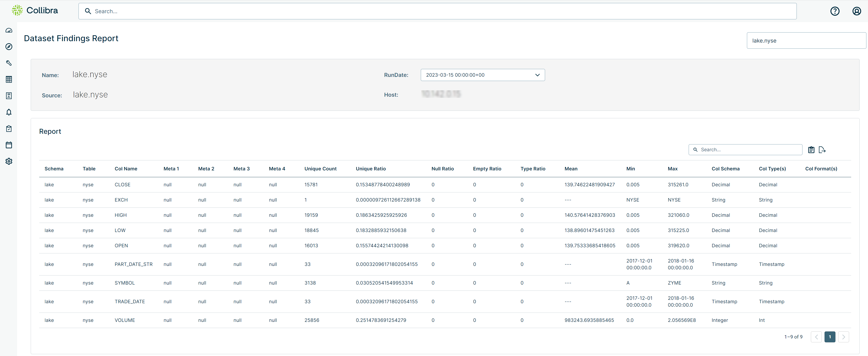Go to next results page arrow
This screenshot has height=356, width=868.
click(843, 337)
